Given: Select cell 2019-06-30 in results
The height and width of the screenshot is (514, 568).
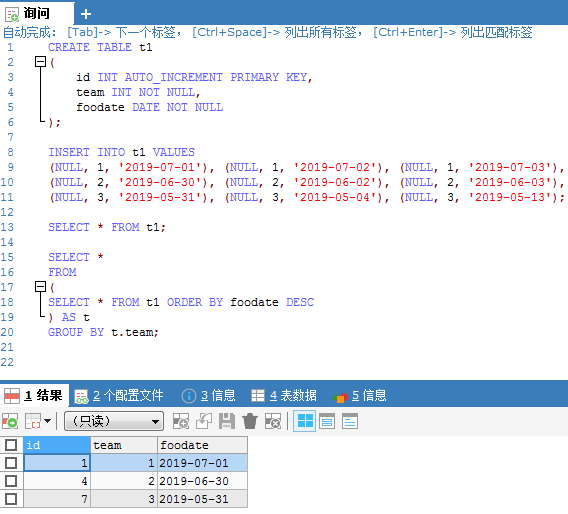Looking at the screenshot, I should (x=202, y=481).
